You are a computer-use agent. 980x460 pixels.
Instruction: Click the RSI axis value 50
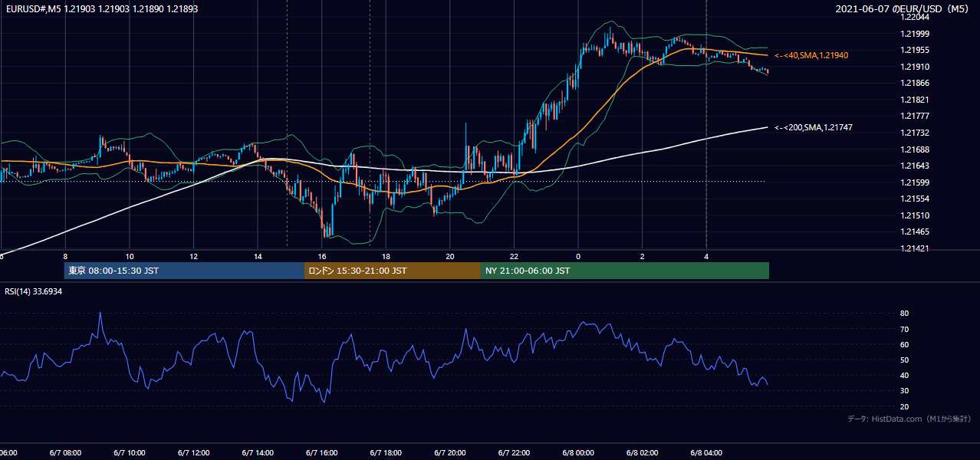(905, 360)
